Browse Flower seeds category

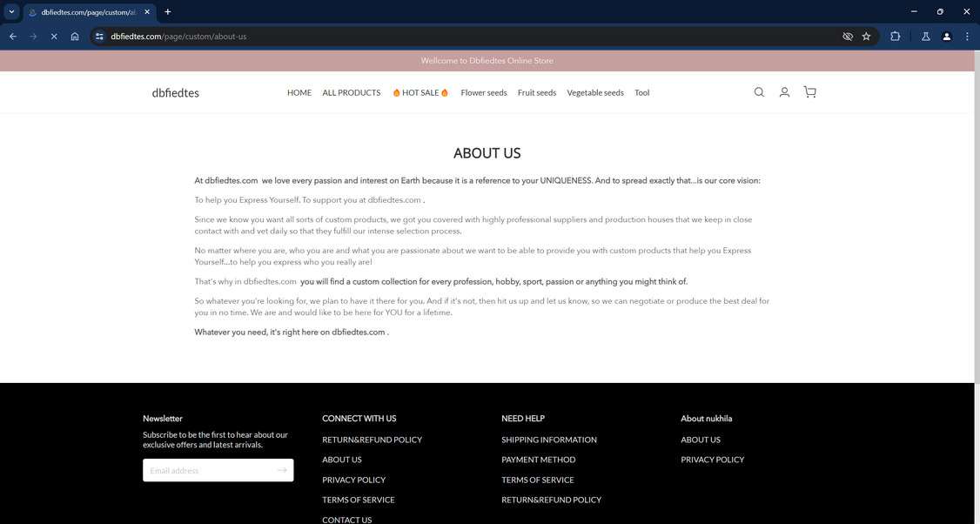484,92
